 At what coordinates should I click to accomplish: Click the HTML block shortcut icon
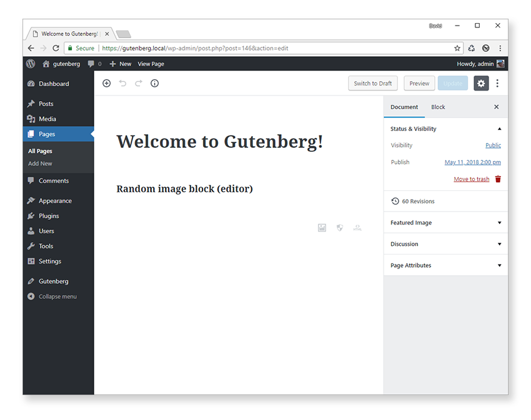coord(357,228)
